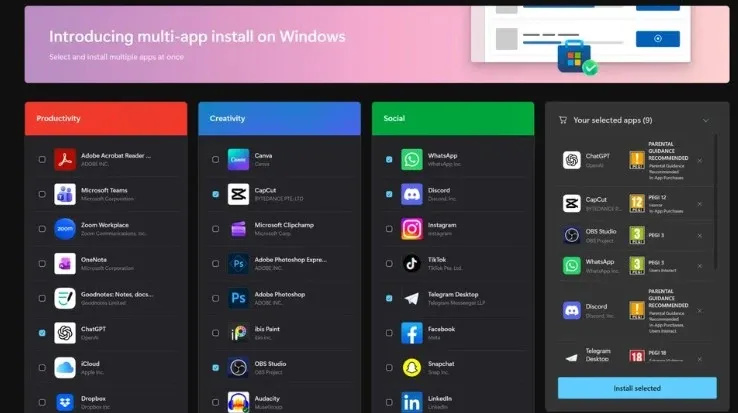The image size is (738, 413).
Task: Check the Adobe Acrobat Reader checkbox
Action: point(42,160)
